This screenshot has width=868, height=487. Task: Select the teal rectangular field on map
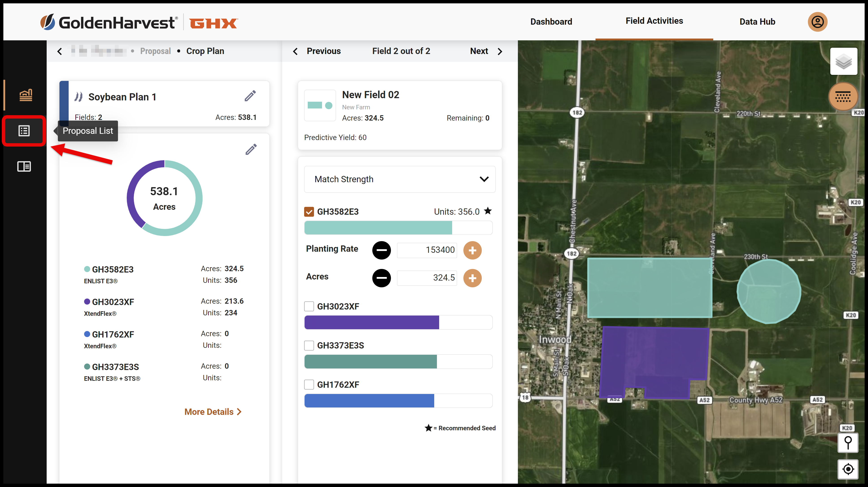pos(650,288)
